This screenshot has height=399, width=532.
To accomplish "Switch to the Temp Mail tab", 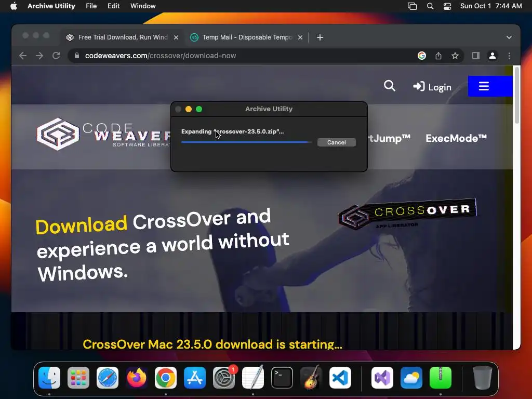I will (x=247, y=37).
